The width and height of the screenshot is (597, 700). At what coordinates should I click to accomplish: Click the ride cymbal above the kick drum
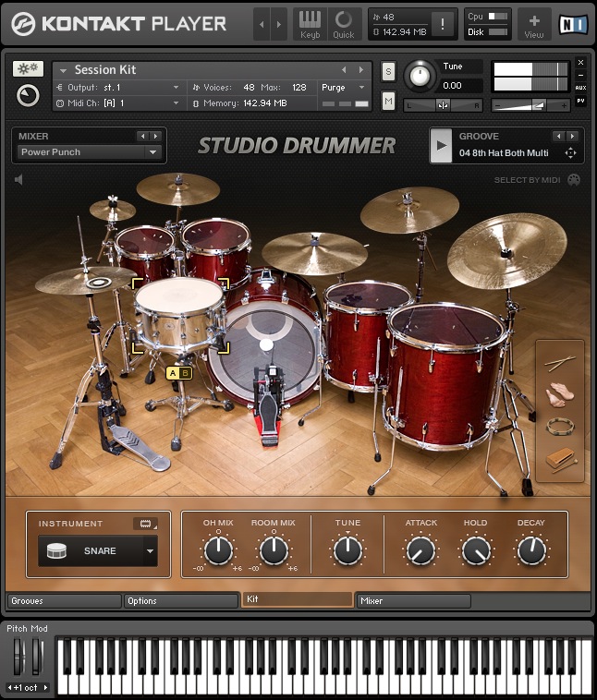[x=314, y=253]
